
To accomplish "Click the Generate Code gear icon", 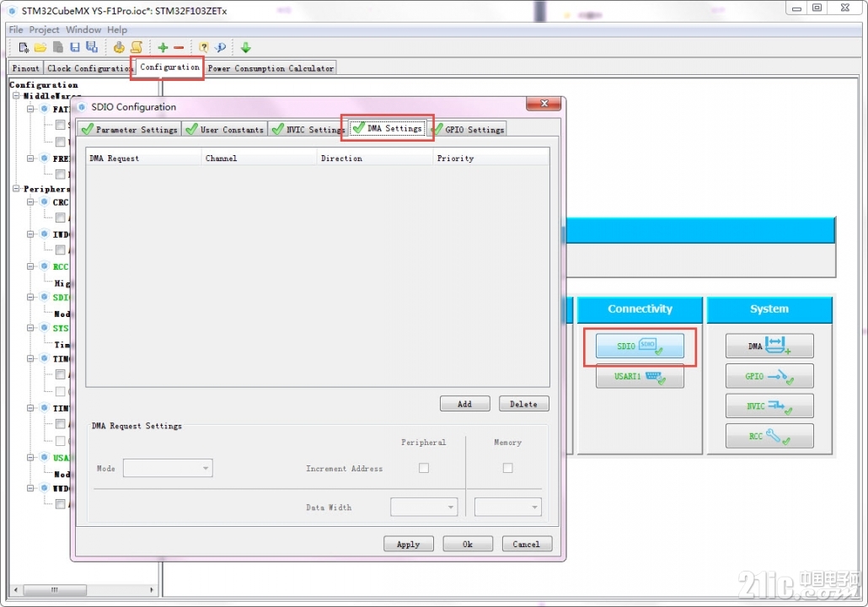I will click(119, 47).
